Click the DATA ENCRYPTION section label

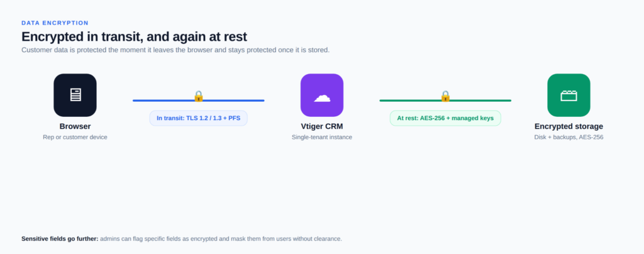(55, 23)
